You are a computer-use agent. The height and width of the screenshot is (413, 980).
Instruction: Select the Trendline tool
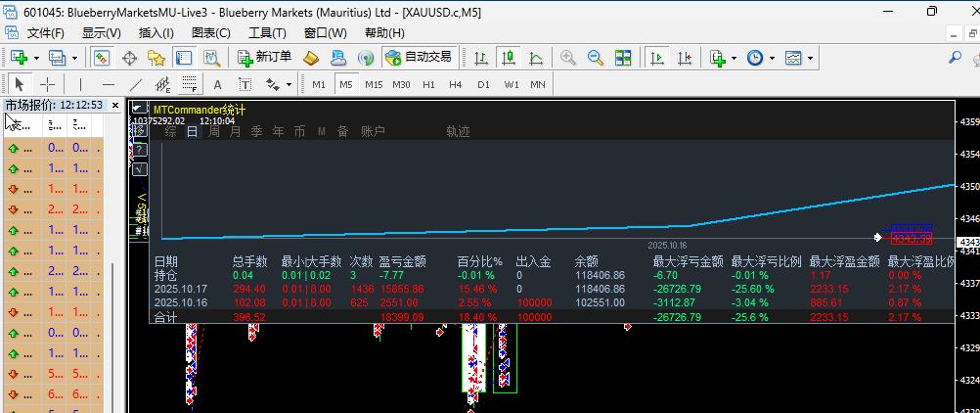[136, 84]
